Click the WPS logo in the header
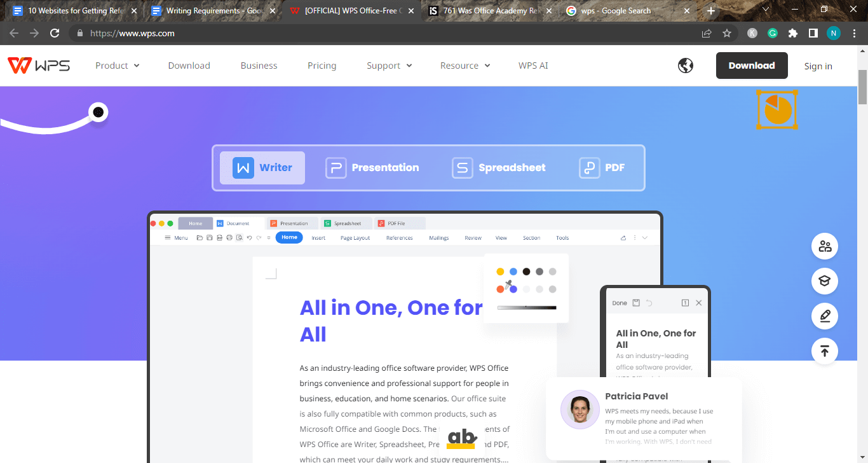This screenshot has width=868, height=463. (39, 66)
